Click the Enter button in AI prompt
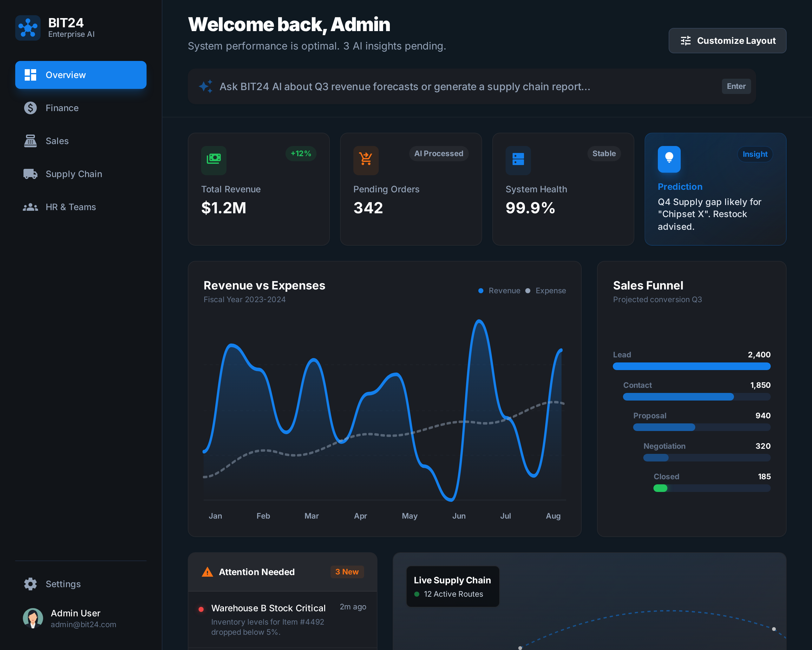The width and height of the screenshot is (812, 650). [x=736, y=86]
